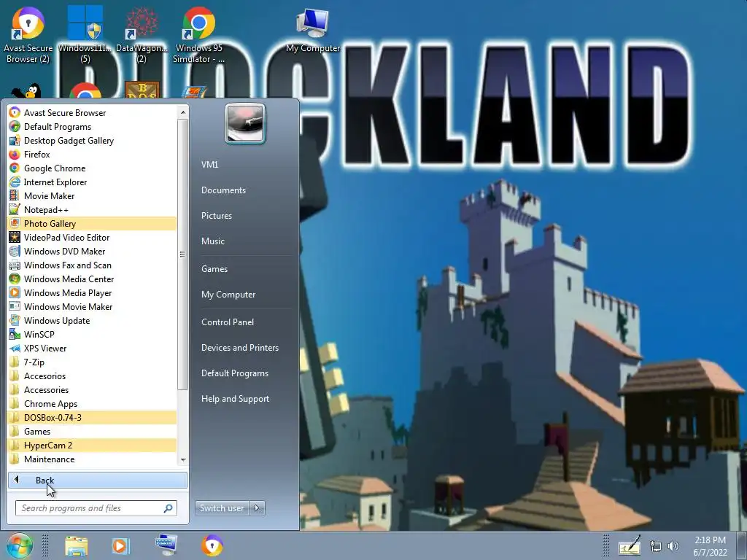The image size is (747, 560).
Task: Open Games in the right pane
Action: tap(214, 268)
